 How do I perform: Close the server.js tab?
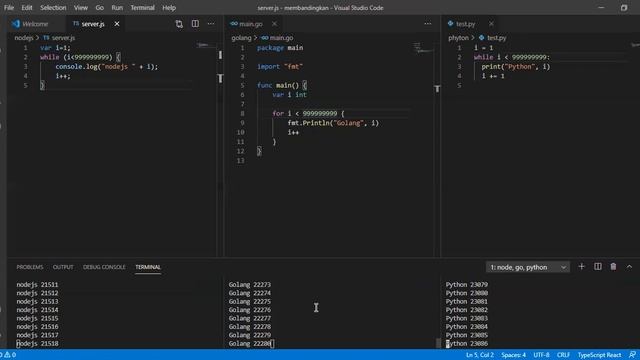pos(117,24)
